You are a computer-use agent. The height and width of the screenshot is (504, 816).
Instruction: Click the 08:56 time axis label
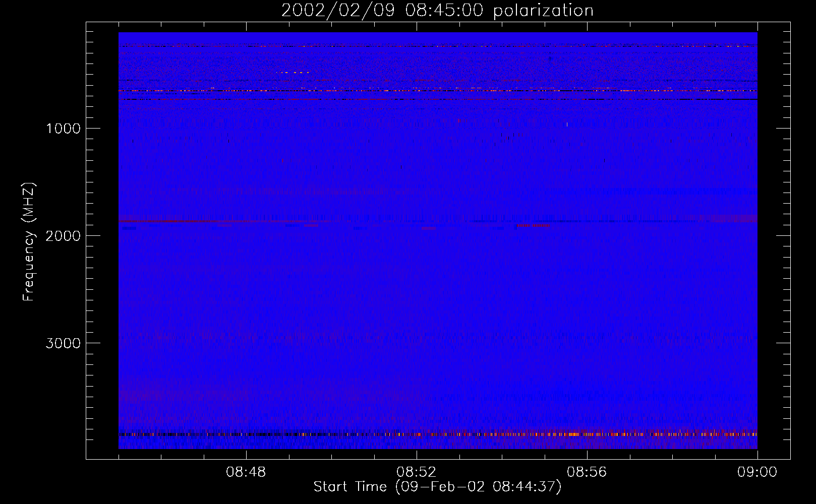click(587, 472)
